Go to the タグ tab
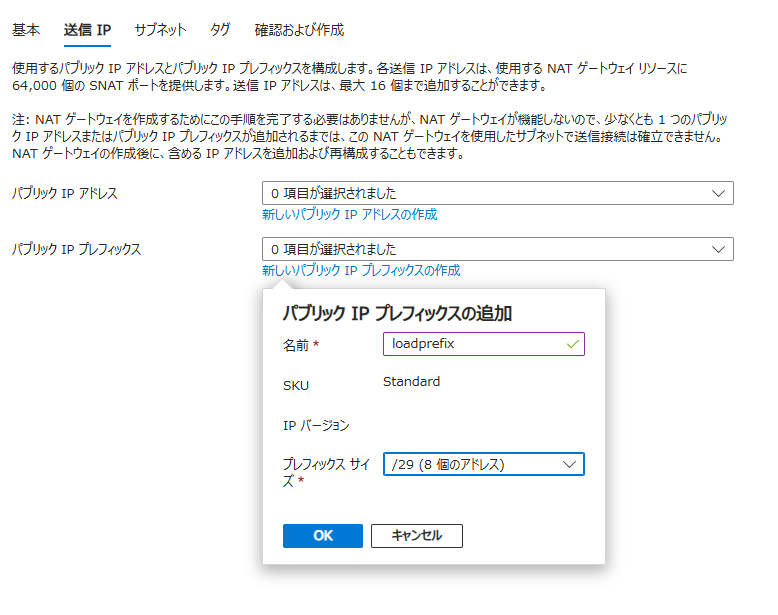This screenshot has height=615, width=778. click(x=220, y=30)
